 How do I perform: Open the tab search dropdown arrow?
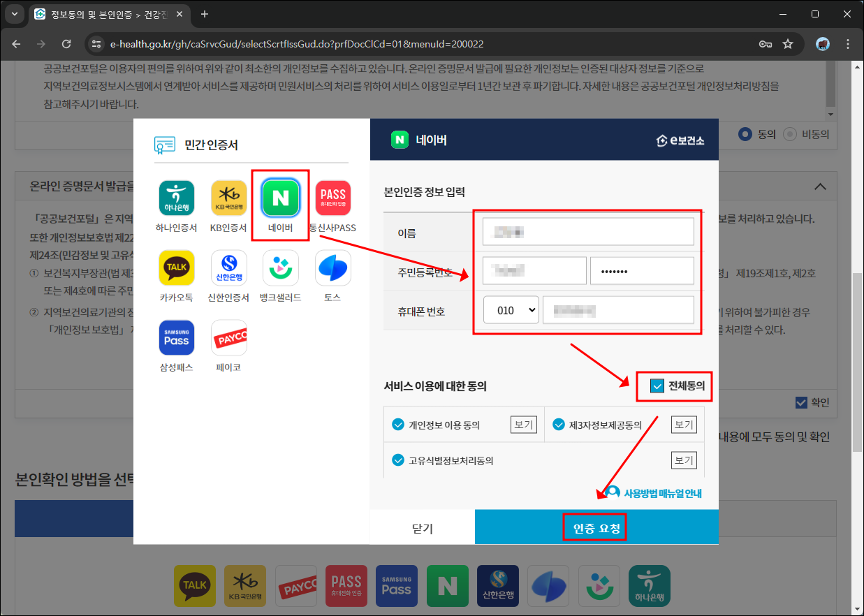15,14
